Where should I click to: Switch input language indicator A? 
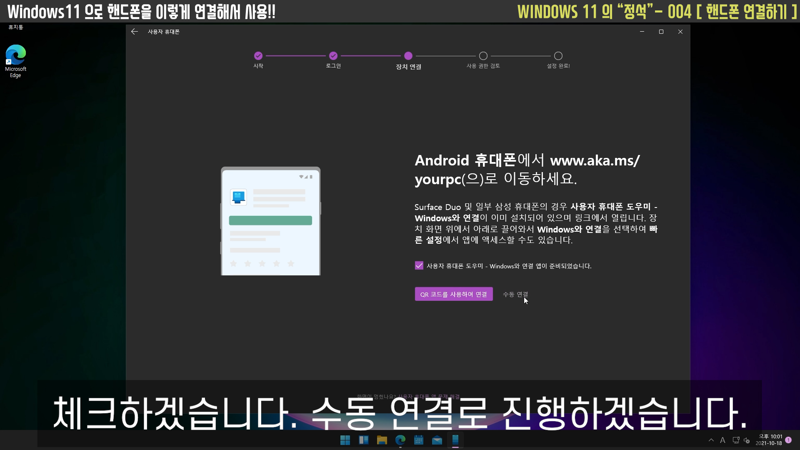click(x=722, y=440)
